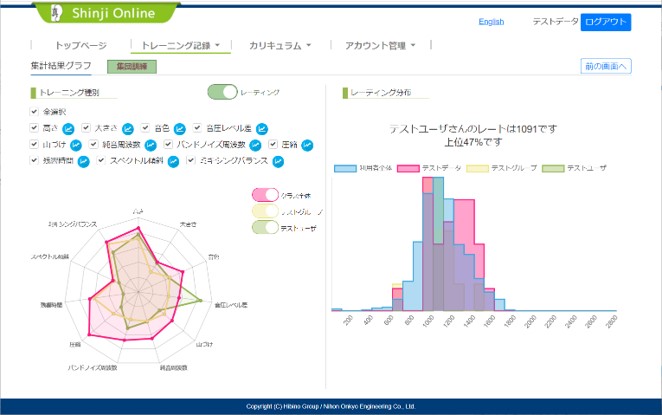Open the graph icon next to 音圧レベル差
This screenshot has width=662, height=415.
tap(262, 129)
